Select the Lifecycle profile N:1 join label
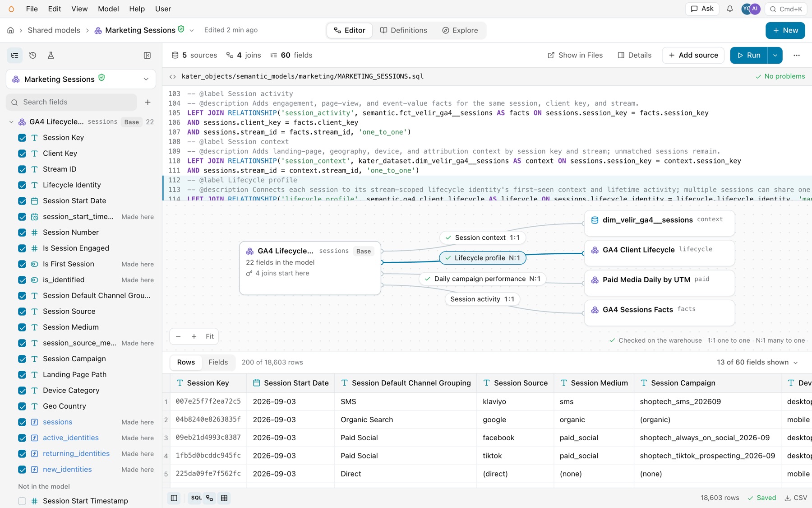The height and width of the screenshot is (508, 812). [483, 258]
